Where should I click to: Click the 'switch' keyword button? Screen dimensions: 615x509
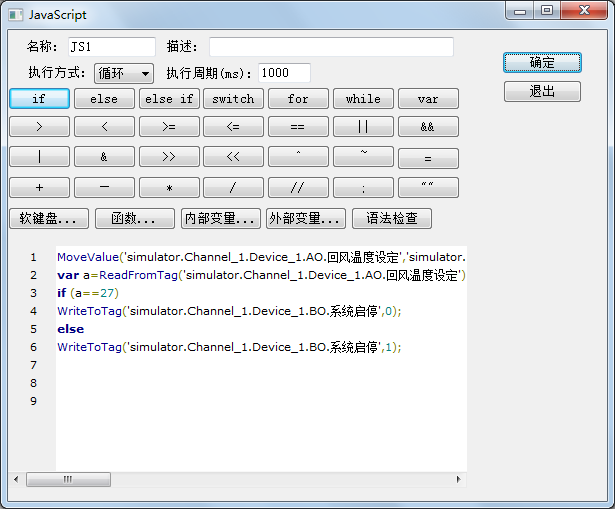pos(233,98)
